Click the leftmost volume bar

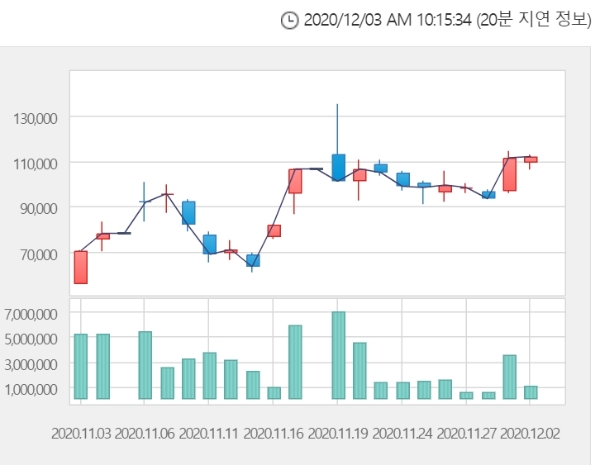(80, 366)
